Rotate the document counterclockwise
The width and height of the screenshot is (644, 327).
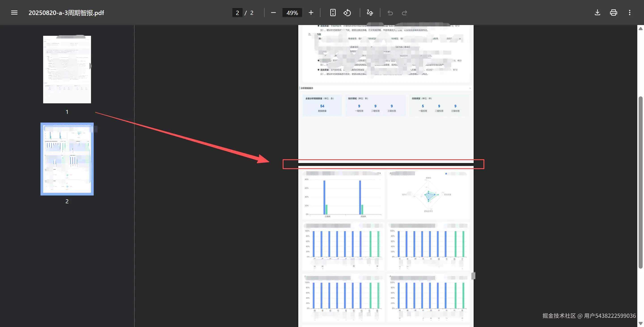pyautogui.click(x=347, y=13)
